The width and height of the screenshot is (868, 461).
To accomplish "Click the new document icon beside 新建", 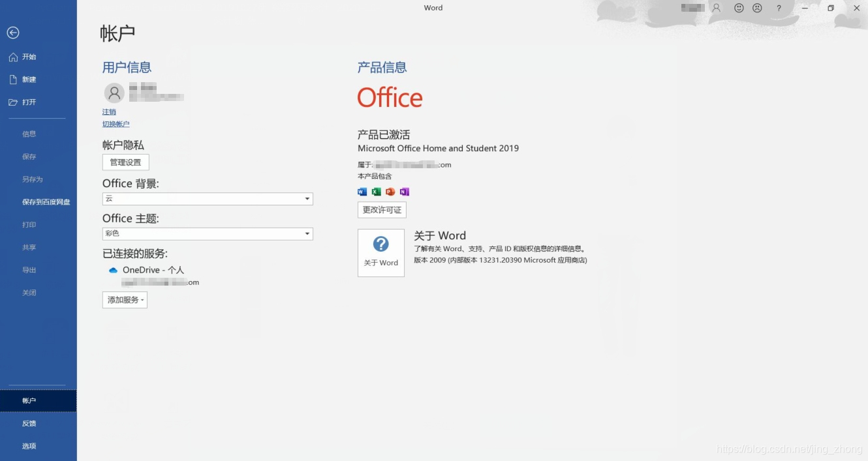I will 13,80.
